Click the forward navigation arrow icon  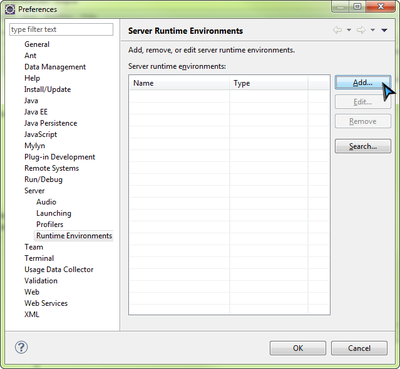[361, 30]
